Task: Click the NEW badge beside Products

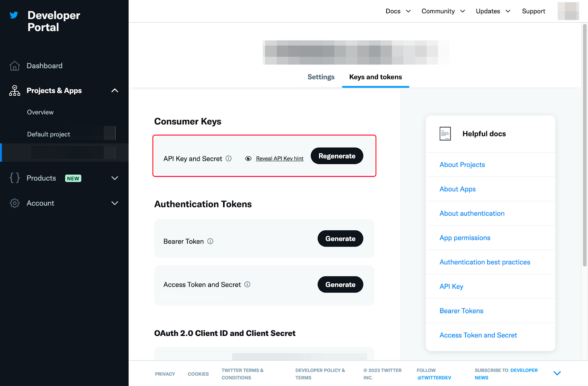Action: point(73,178)
